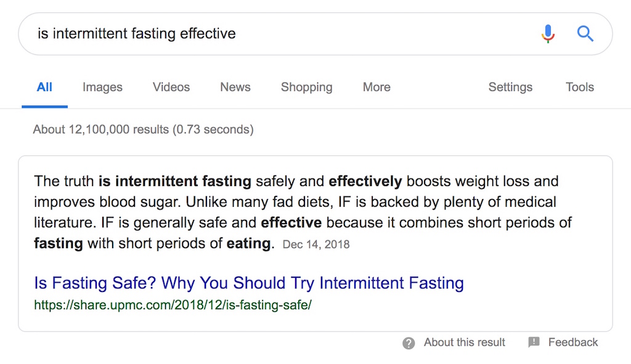Open the Settings dropdown
631x364 pixels.
510,87
